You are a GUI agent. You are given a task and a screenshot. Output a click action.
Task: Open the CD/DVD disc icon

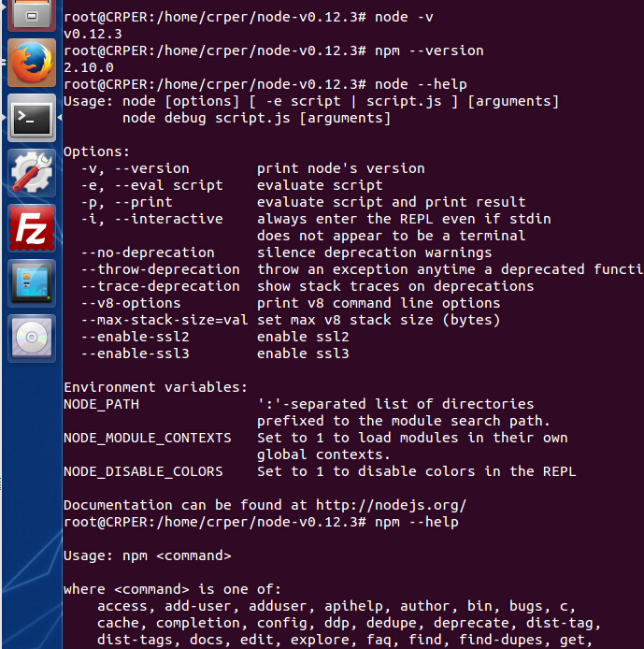click(x=31, y=337)
